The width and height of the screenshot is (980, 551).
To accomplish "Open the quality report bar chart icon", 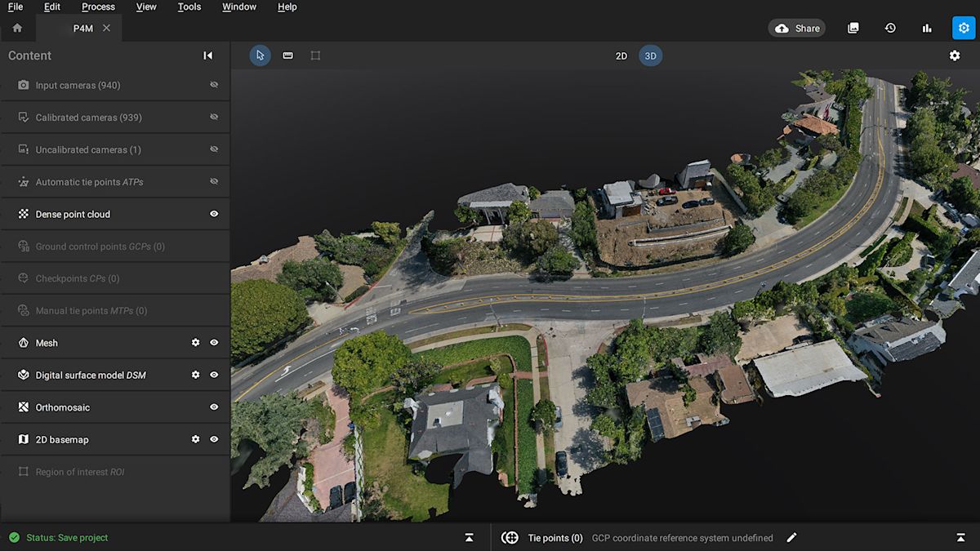I will [927, 27].
